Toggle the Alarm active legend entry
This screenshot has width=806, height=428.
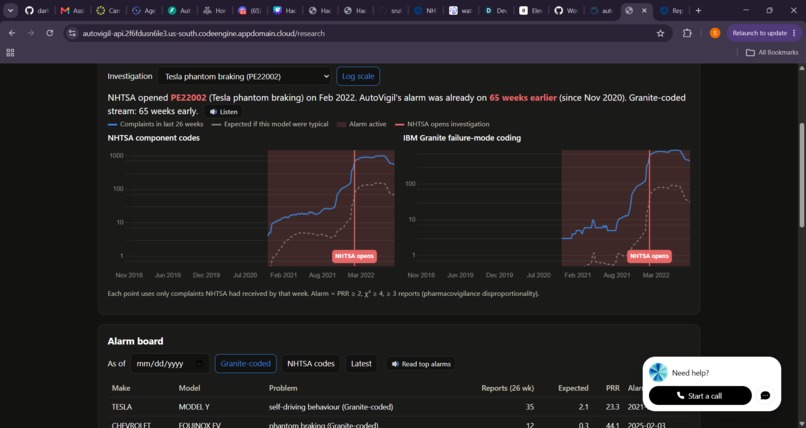[x=361, y=124]
